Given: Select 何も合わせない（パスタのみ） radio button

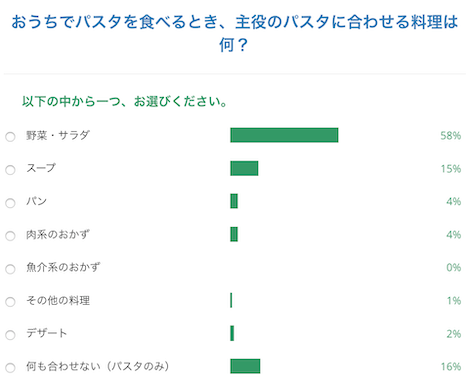Looking at the screenshot, I should tap(10, 368).
